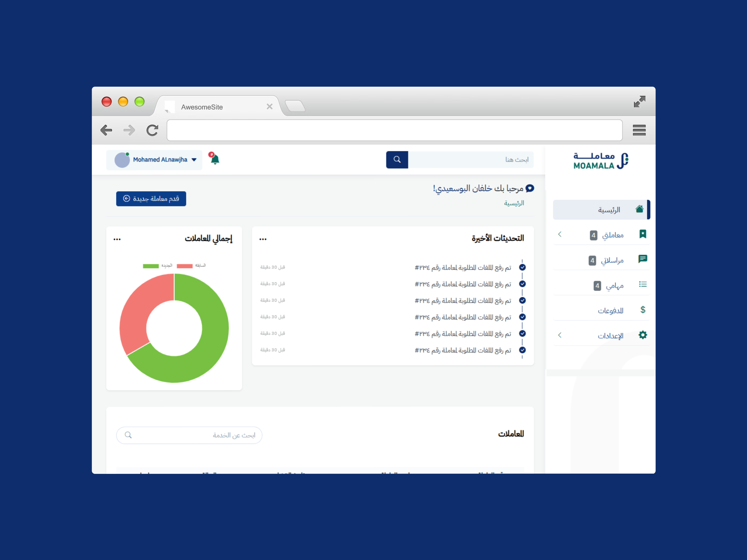Open الرئيسية sidebar item
747x560 pixels.
click(x=601, y=210)
